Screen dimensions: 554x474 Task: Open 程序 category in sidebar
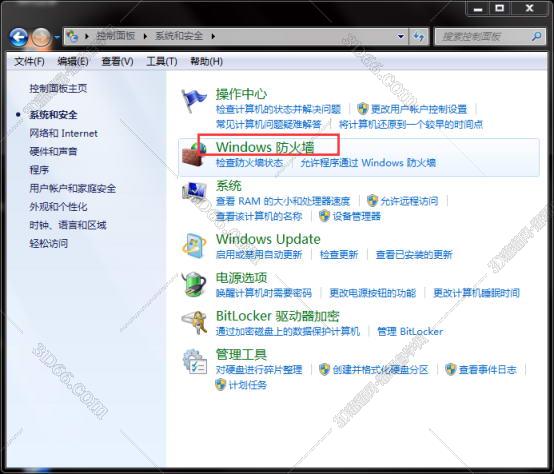pyautogui.click(x=39, y=170)
